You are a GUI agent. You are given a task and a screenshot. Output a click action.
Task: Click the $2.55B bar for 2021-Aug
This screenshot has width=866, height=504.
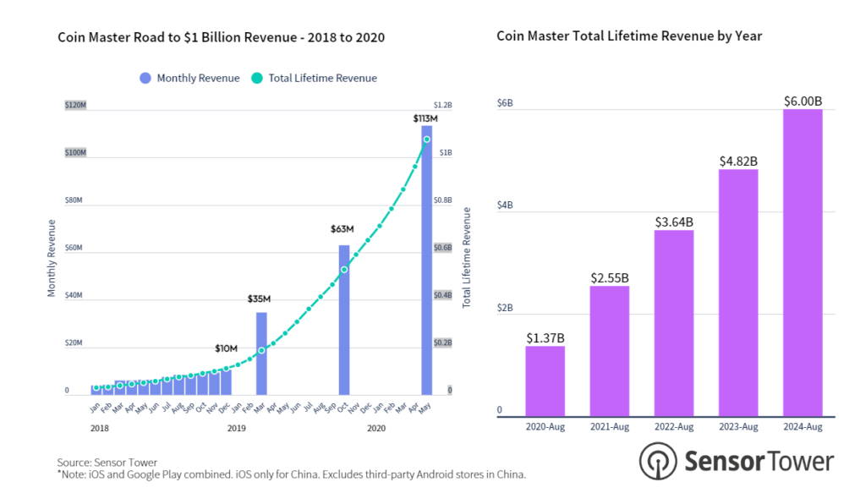coord(610,351)
